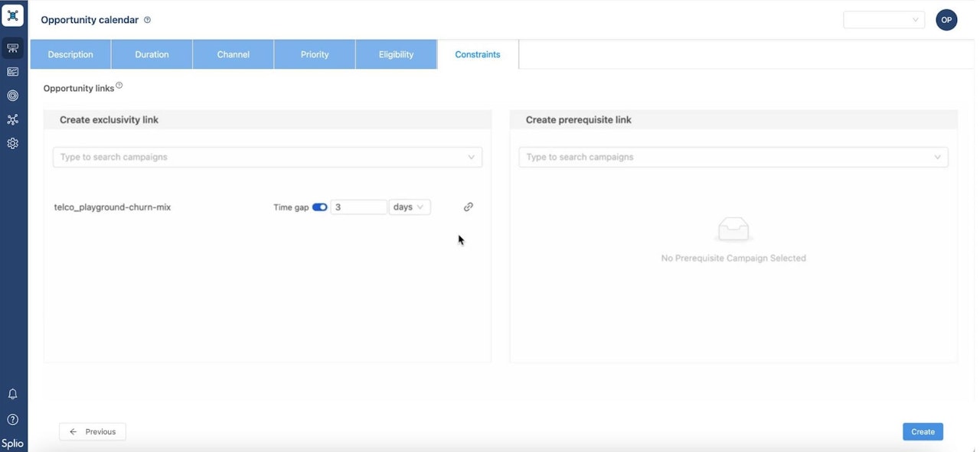Open the empty dropdown near the OP avatar

884,20
